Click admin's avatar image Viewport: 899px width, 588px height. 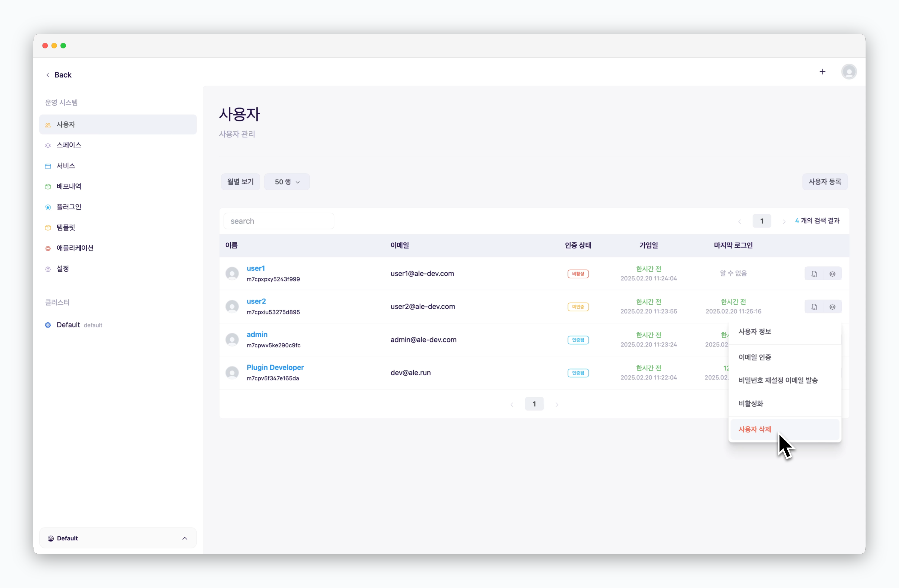click(x=232, y=339)
